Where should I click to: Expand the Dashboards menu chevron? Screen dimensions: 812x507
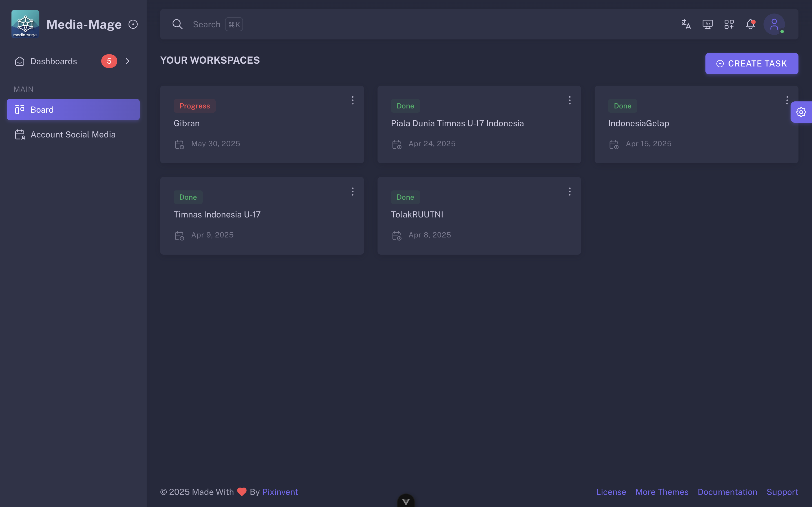pyautogui.click(x=127, y=61)
